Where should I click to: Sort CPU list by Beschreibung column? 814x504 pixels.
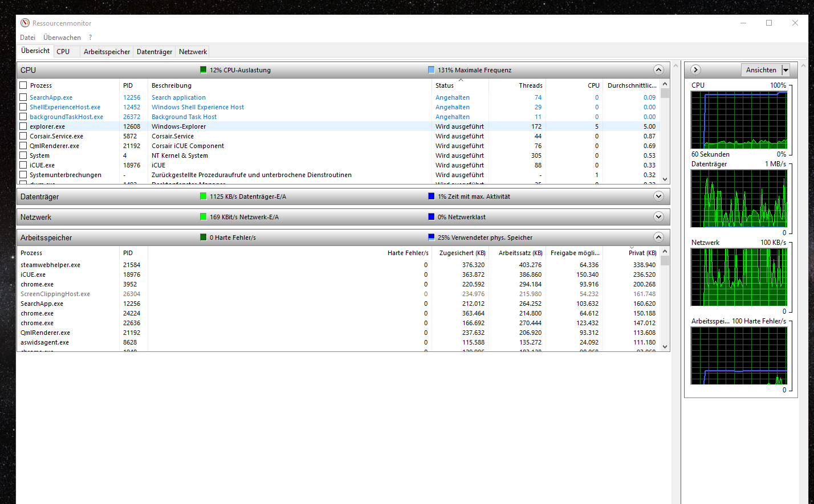coord(290,85)
